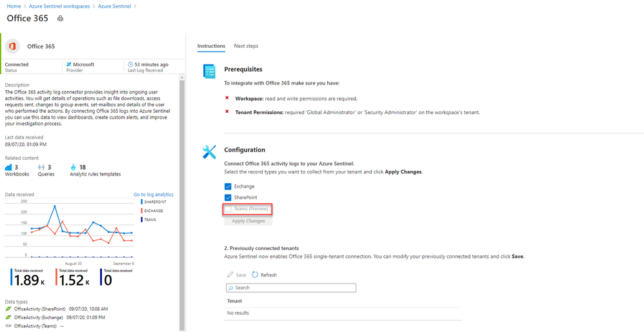Image resolution: width=644 pixels, height=332 pixels.
Task: Click the red X next to Workspace prerequisite
Action: tap(227, 99)
